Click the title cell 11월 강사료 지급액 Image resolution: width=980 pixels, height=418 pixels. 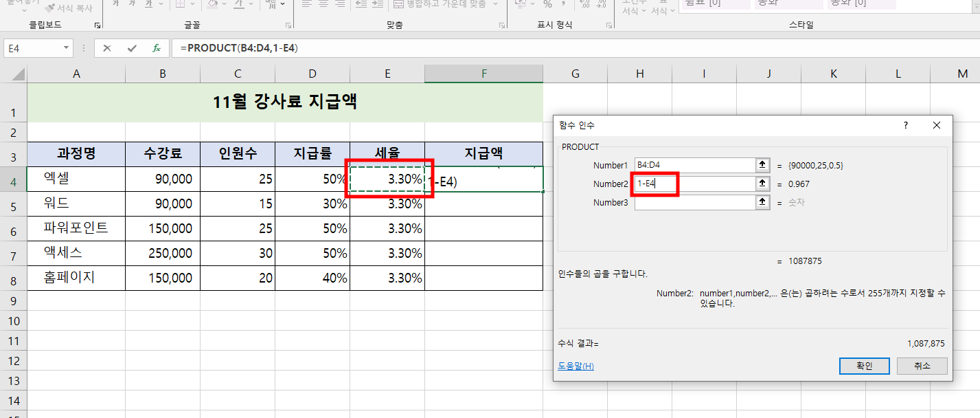pyautogui.click(x=285, y=102)
